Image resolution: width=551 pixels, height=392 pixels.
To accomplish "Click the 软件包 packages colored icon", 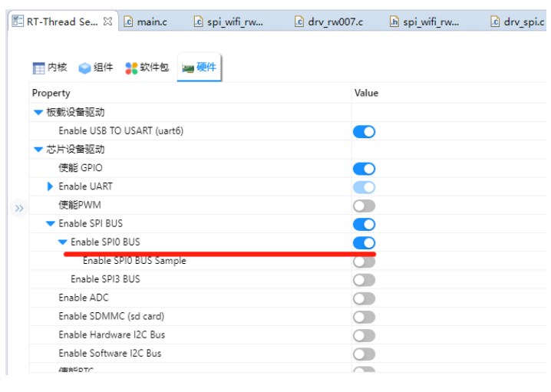I will tap(131, 68).
